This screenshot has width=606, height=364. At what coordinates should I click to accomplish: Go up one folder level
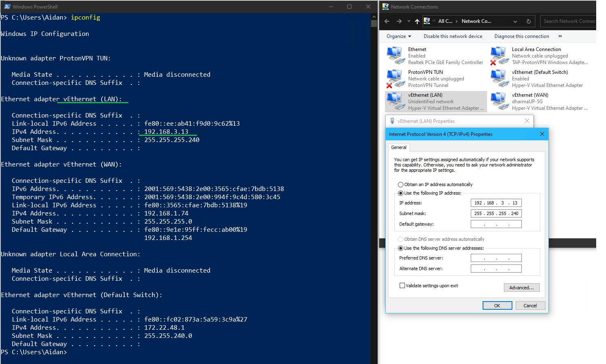point(417,21)
